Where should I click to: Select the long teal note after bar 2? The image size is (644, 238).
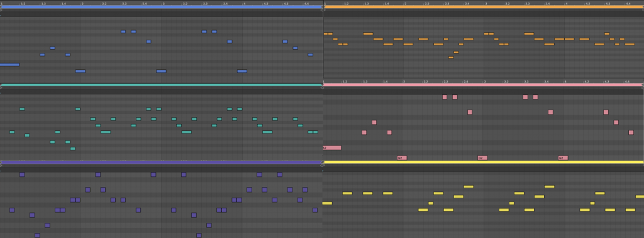tap(106, 132)
